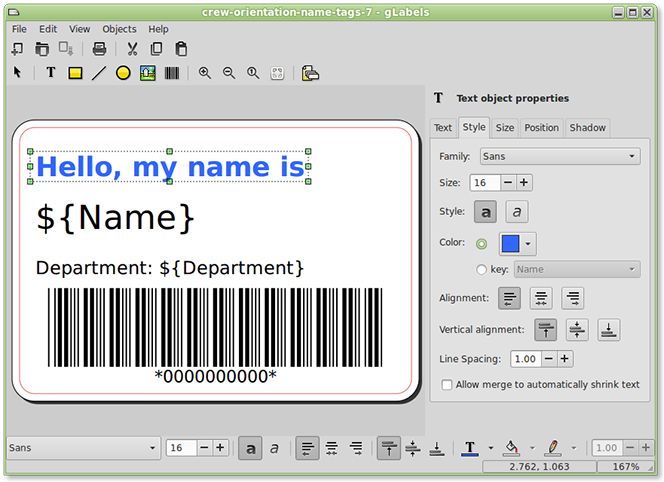
Task: Increase font size in bottom toolbar
Action: pos(220,448)
